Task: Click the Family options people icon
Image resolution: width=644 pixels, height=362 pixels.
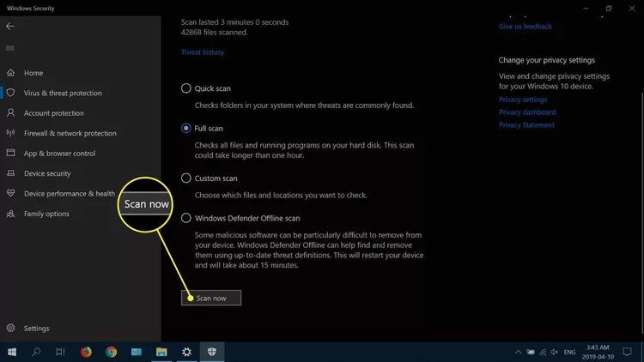Action: tap(10, 214)
